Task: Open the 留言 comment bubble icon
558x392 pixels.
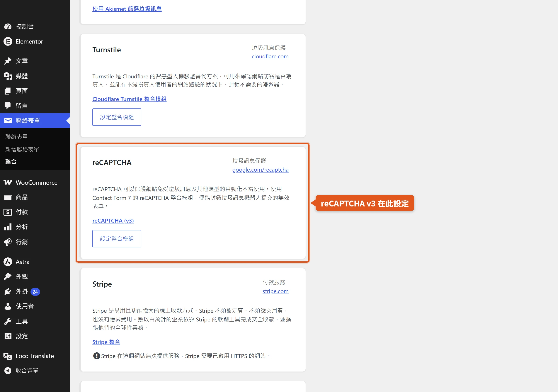Action: tap(8, 106)
